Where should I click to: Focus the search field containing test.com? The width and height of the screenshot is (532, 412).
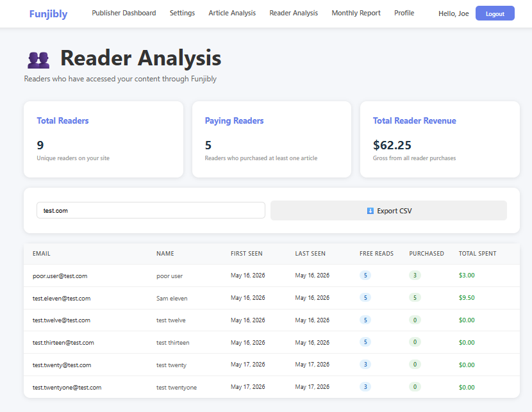tap(151, 211)
